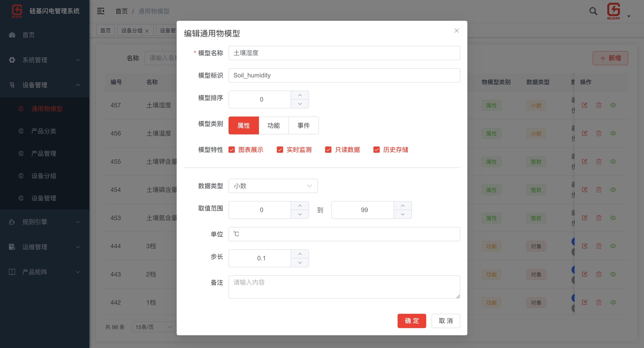Toggle the 历史存储 checkbox off
The width and height of the screenshot is (644, 348).
[377, 149]
